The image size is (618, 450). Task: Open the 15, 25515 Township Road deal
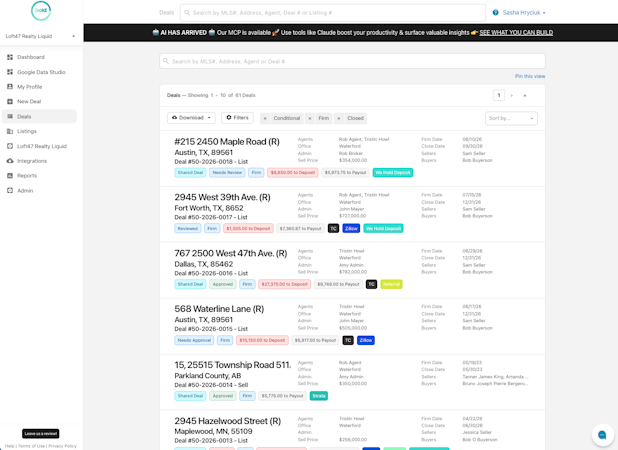(233, 365)
